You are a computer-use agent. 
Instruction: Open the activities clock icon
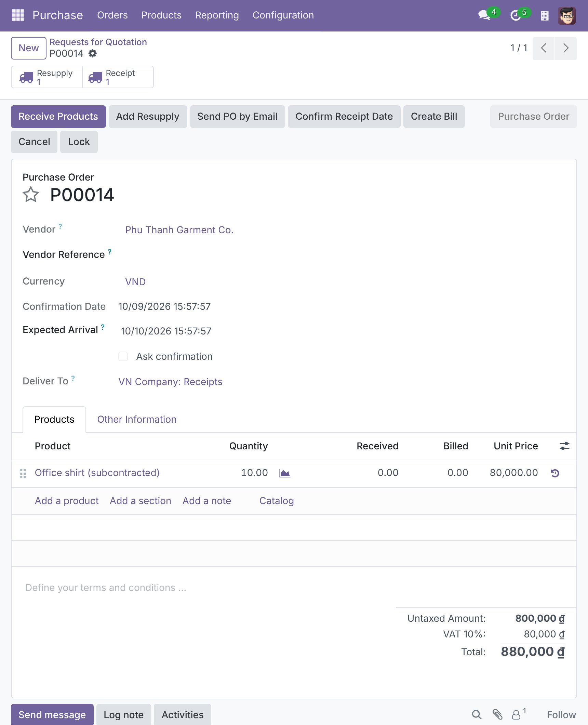pos(515,15)
